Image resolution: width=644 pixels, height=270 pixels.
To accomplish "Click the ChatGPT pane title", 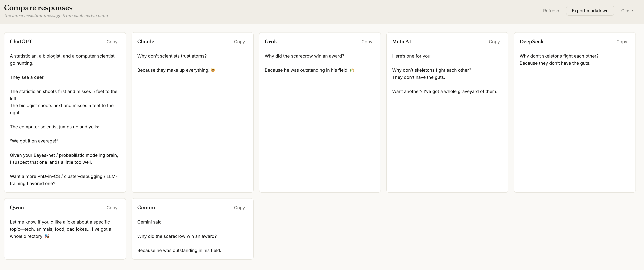I will pos(21,42).
